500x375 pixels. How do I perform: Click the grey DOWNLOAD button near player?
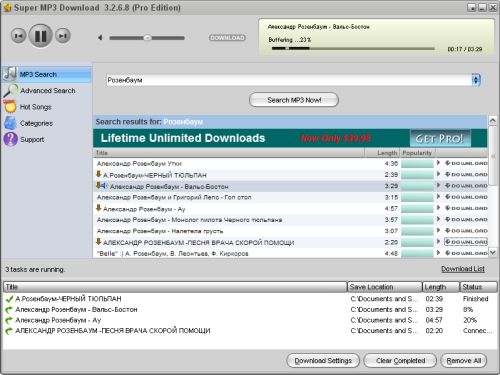[227, 38]
